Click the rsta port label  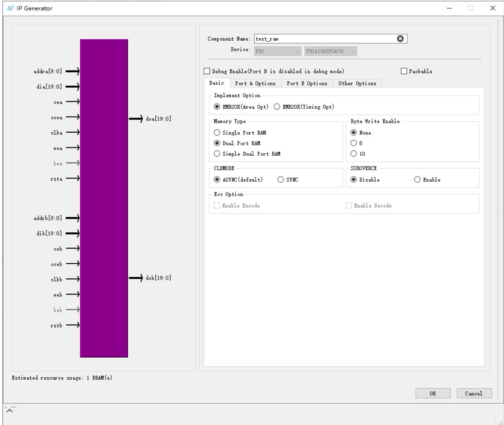[x=57, y=179]
